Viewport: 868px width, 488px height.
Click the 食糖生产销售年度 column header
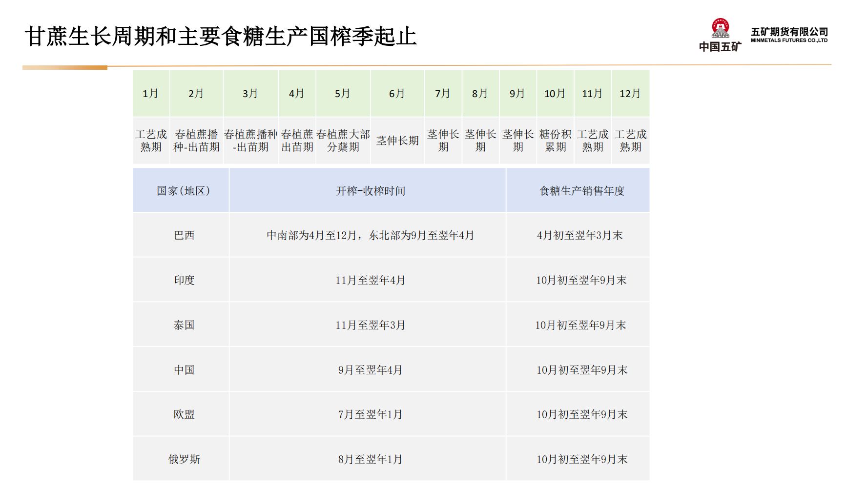[x=582, y=191]
